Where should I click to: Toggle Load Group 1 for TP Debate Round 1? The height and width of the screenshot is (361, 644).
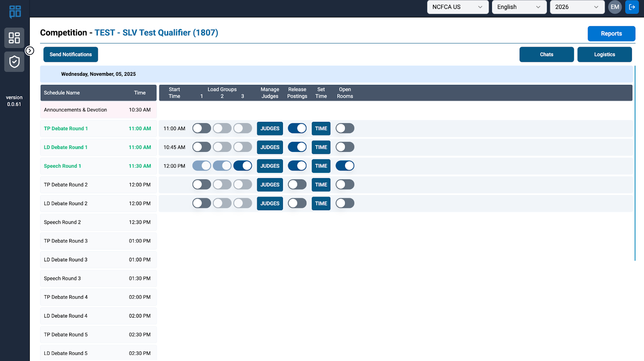point(202,129)
